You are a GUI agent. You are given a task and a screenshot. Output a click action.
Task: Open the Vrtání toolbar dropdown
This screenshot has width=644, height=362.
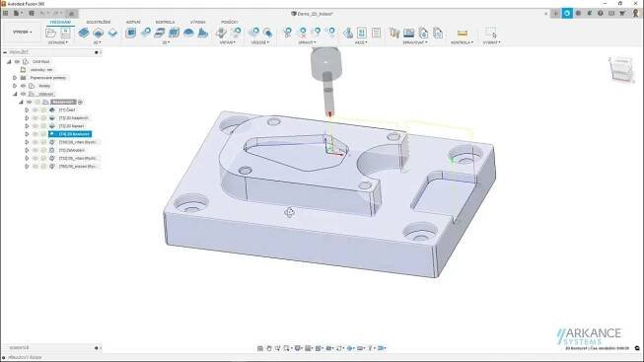coord(228,42)
